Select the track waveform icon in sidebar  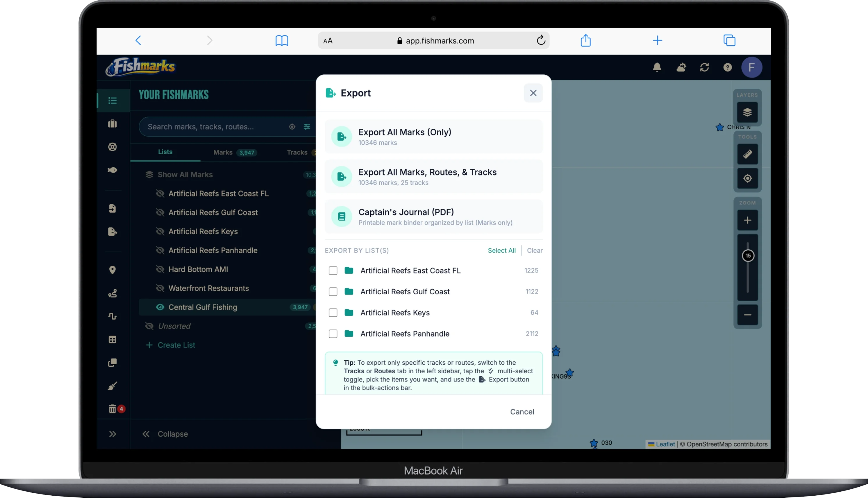112,316
